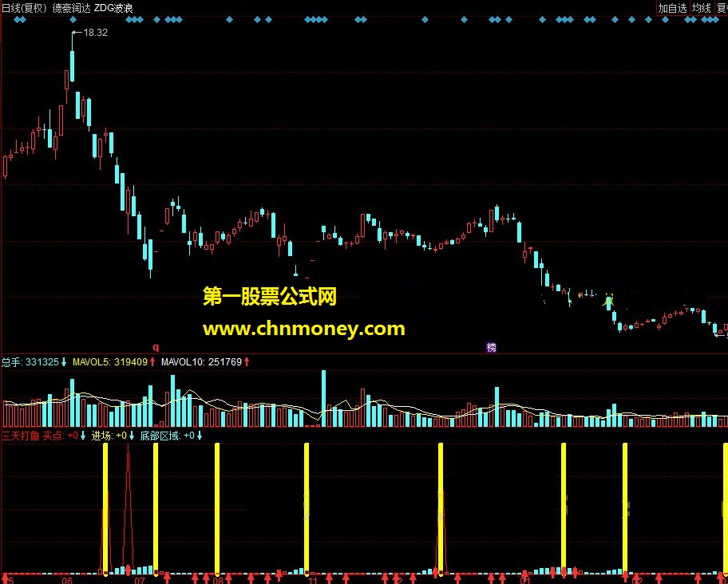This screenshot has width=728, height=584.
Task: Click the up arrow after MAVOL10 value
Action: point(247,362)
